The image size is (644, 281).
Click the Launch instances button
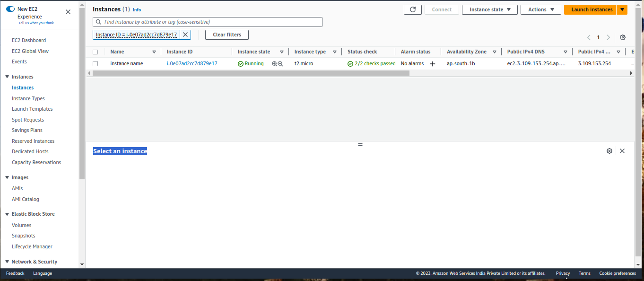(591, 9)
